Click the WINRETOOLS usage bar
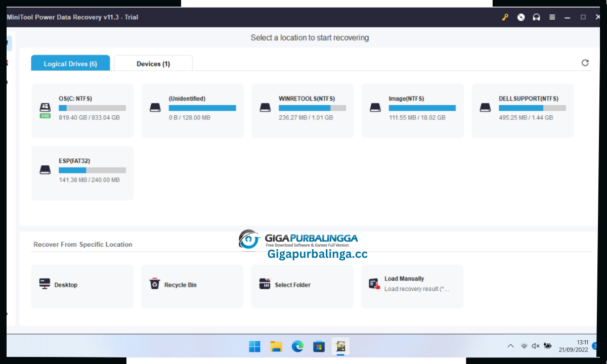This screenshot has height=364, width=607. (x=313, y=108)
